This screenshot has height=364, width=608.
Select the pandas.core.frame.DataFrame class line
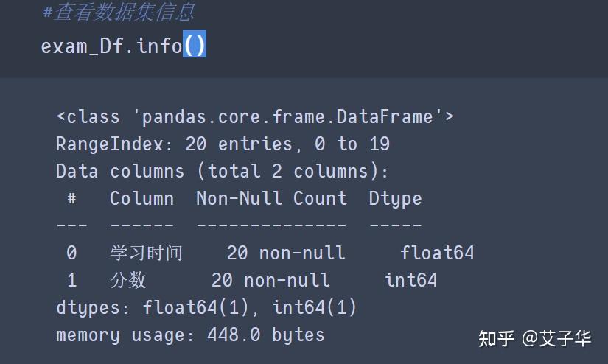(255, 116)
